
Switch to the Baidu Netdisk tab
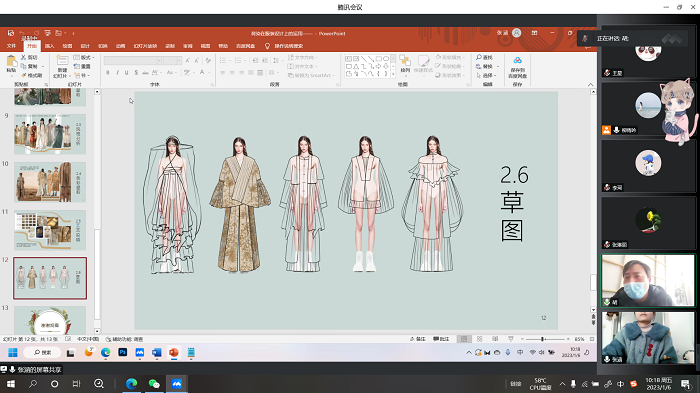tap(246, 46)
